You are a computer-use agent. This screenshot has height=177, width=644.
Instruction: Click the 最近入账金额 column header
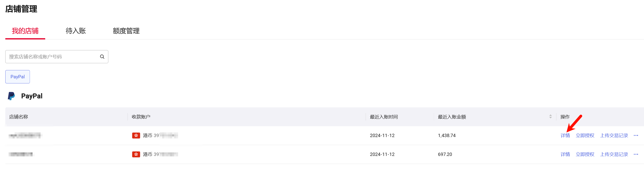tap(452, 117)
